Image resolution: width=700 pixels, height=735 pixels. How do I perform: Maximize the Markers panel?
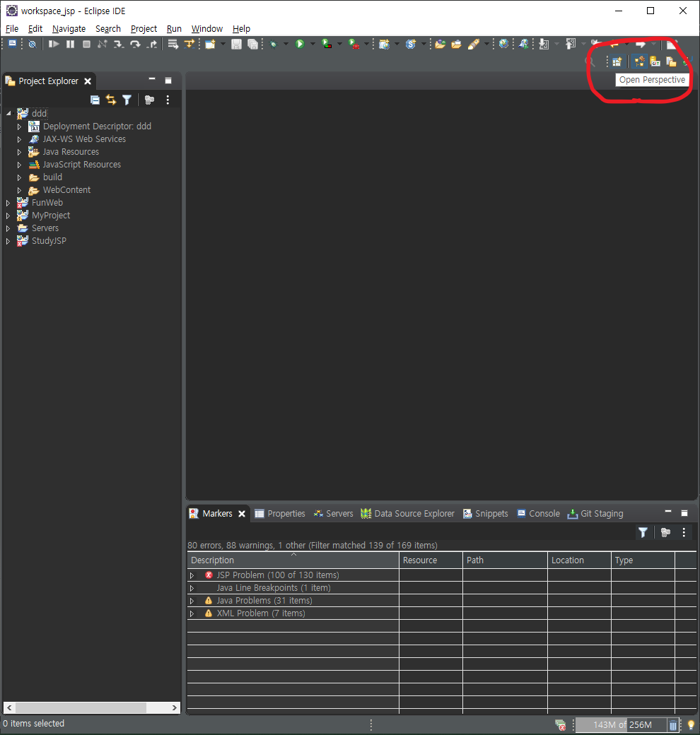coord(684,513)
